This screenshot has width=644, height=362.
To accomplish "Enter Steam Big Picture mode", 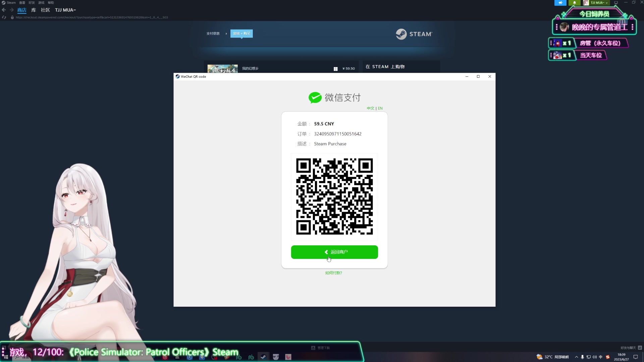I will [616, 3].
